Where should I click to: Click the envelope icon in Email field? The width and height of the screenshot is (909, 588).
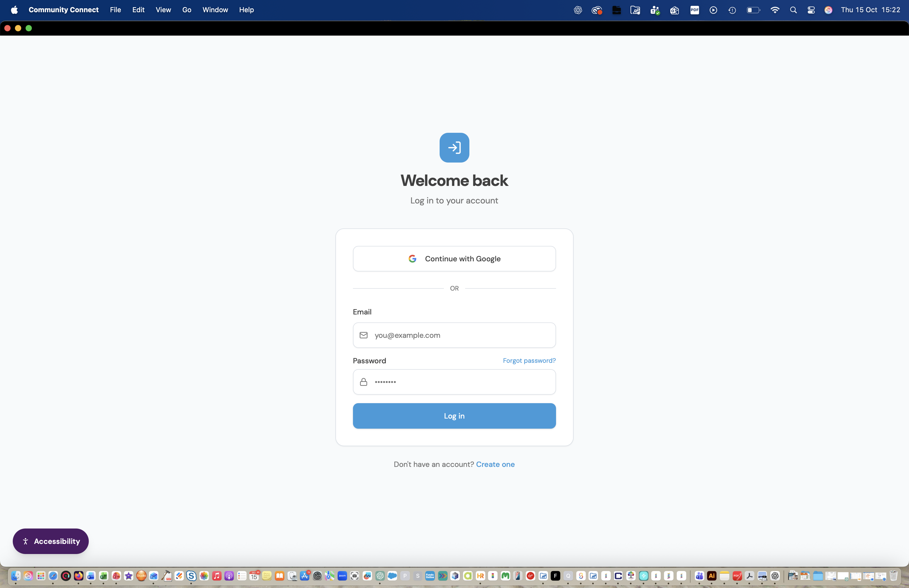point(364,335)
